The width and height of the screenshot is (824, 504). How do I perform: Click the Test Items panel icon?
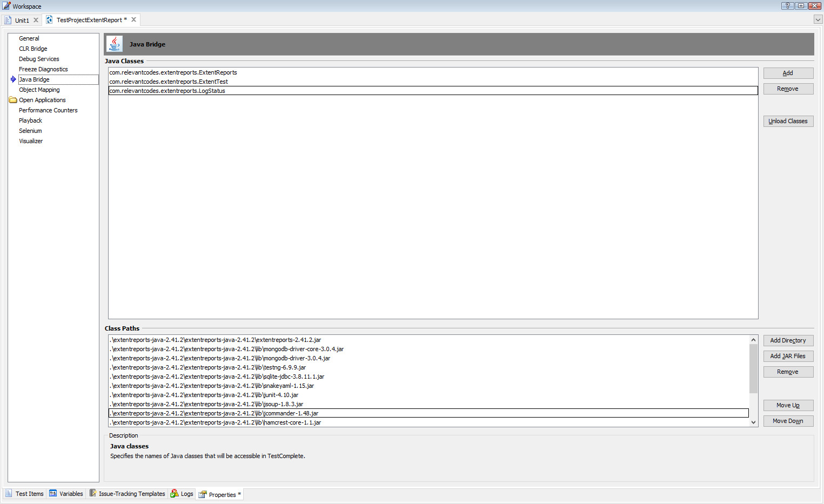point(9,493)
